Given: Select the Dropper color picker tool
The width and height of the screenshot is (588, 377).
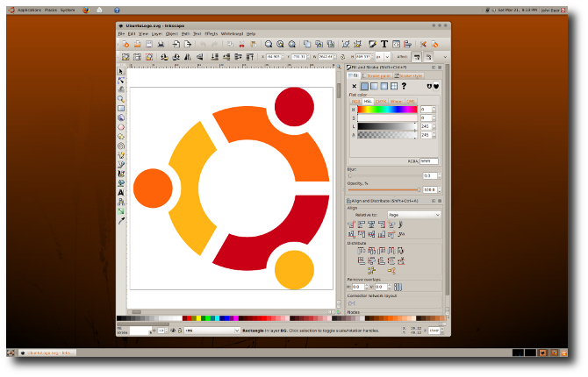Looking at the screenshot, I should tap(121, 221).
